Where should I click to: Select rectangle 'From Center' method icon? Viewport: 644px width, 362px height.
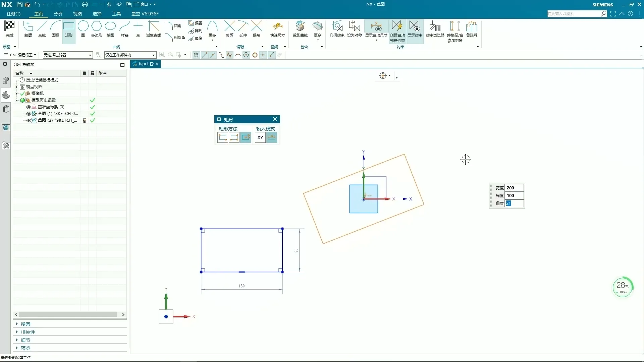point(246,137)
